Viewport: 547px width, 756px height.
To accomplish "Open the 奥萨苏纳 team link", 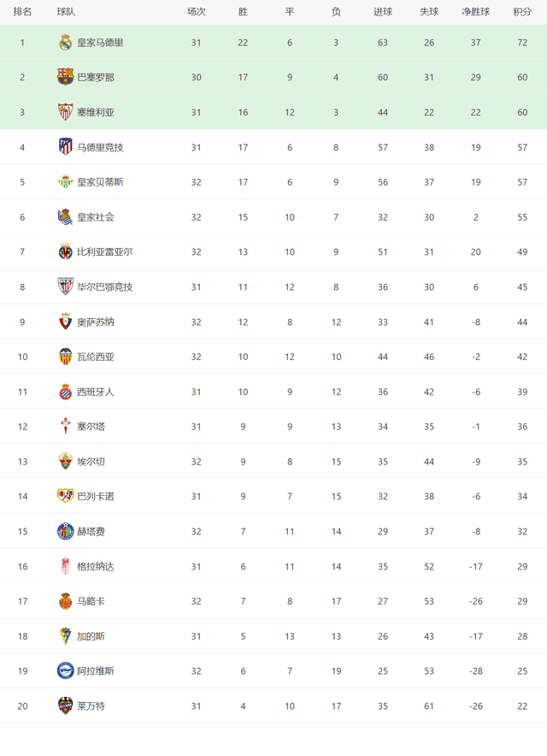I will pyautogui.click(x=96, y=322).
